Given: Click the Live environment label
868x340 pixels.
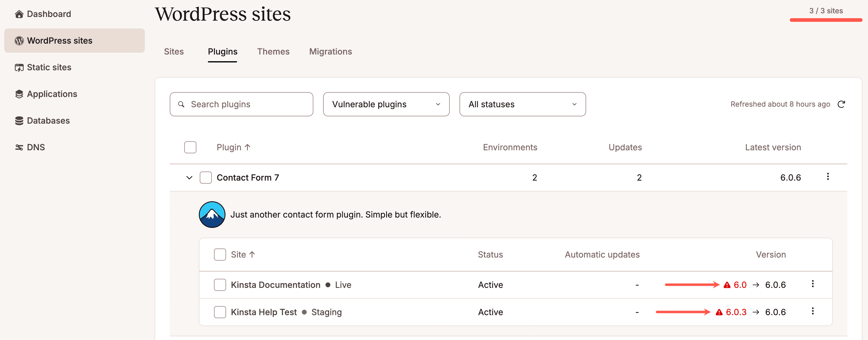Looking at the screenshot, I should (x=343, y=285).
